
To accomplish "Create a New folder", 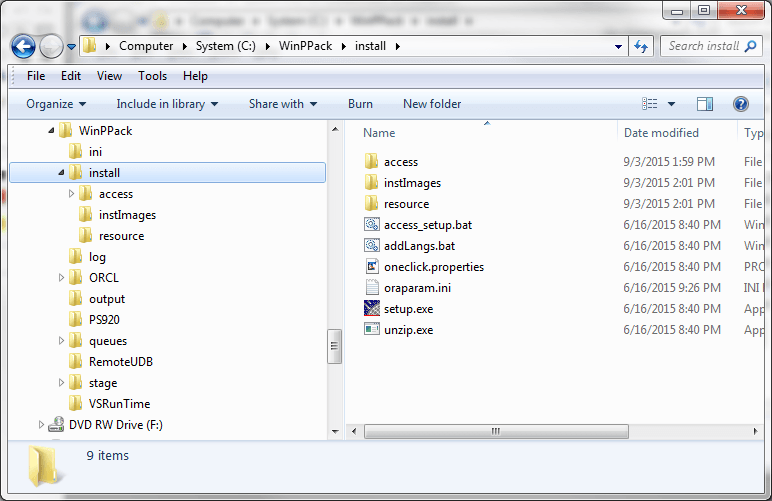I will tap(432, 104).
